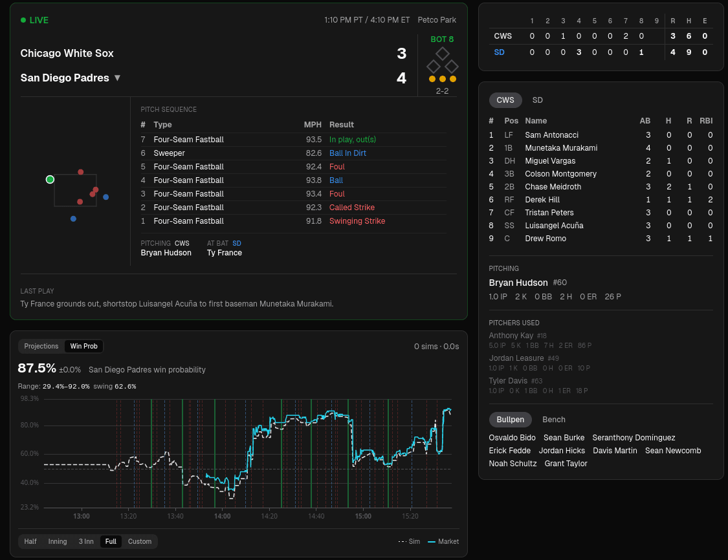The height and width of the screenshot is (560, 728).
Task: Click the SD row in linescore
Action: (601, 52)
